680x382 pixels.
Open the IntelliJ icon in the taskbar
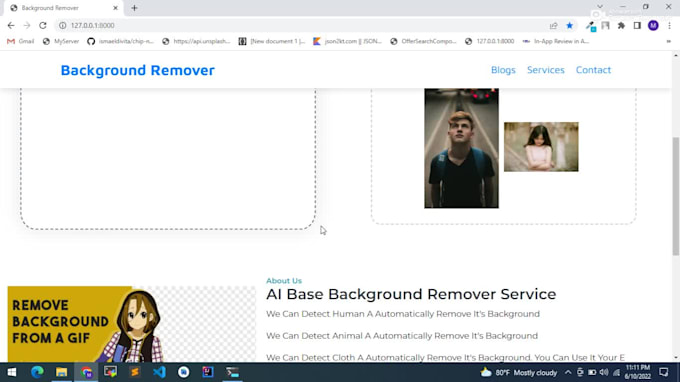(208, 372)
